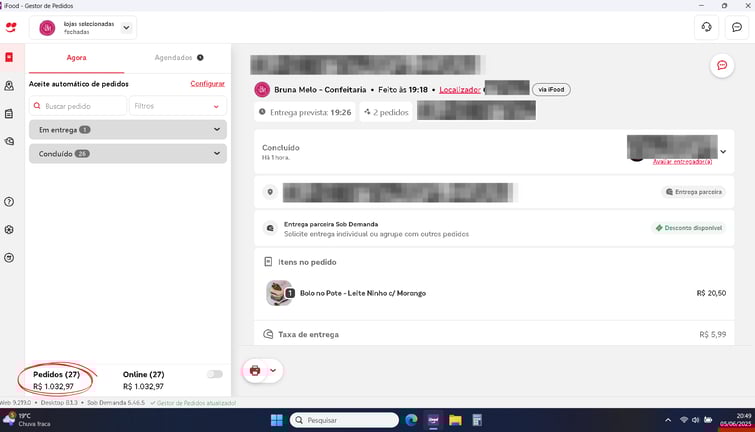755x432 pixels.
Task: Click the via iFood badge
Action: (x=551, y=90)
